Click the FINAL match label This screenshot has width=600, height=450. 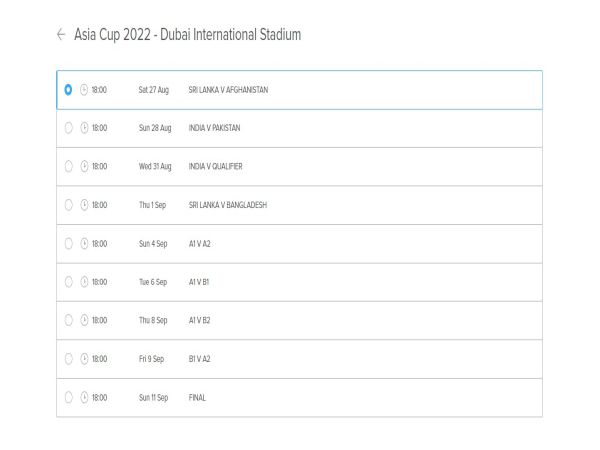tap(197, 398)
